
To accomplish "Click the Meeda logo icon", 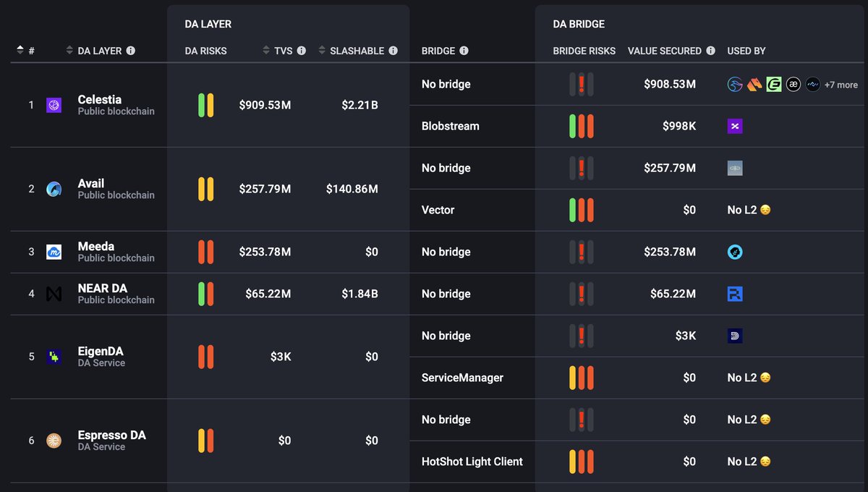I will (54, 252).
